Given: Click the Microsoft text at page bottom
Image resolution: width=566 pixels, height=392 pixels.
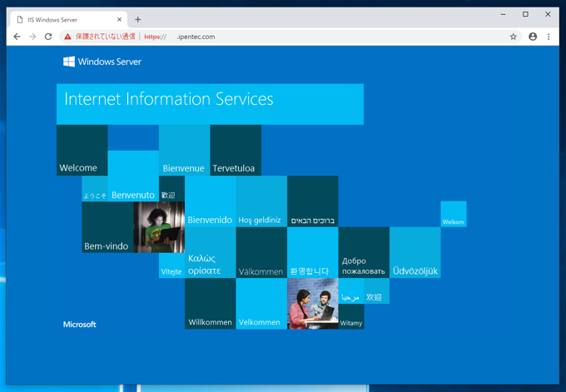Looking at the screenshot, I should (x=79, y=324).
